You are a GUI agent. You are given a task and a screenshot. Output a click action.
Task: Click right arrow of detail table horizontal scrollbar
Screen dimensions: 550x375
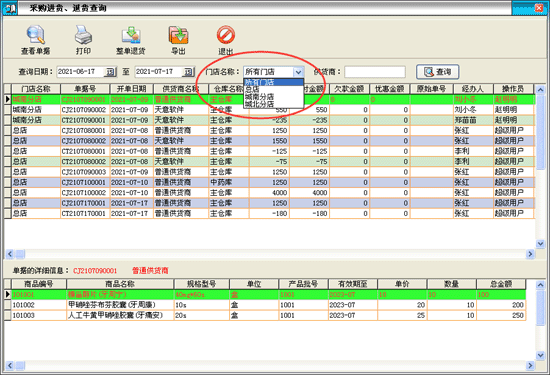pos(530,366)
